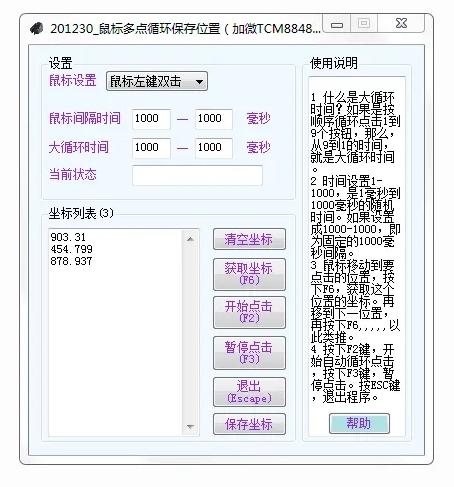Save coordinates with 保存坐标 button

[249, 424]
